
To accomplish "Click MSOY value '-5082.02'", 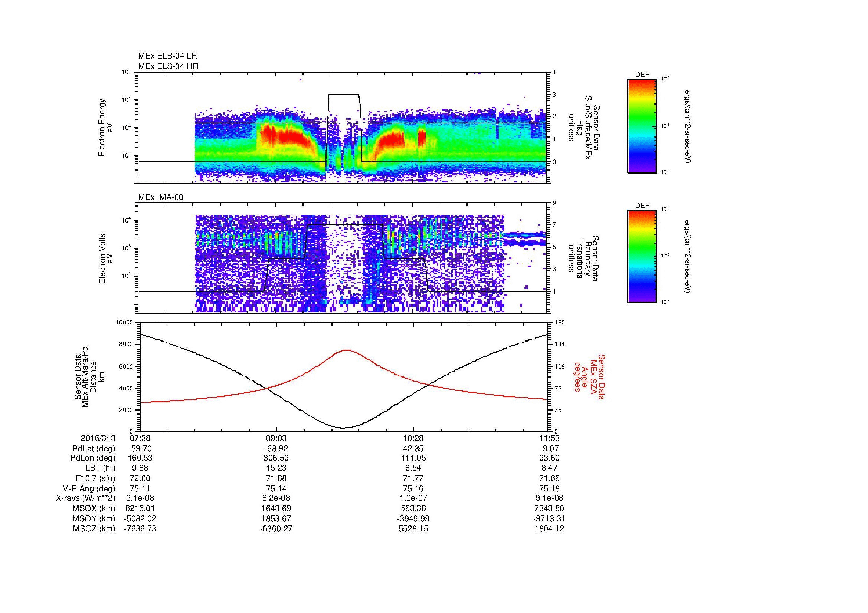I will (140, 518).
